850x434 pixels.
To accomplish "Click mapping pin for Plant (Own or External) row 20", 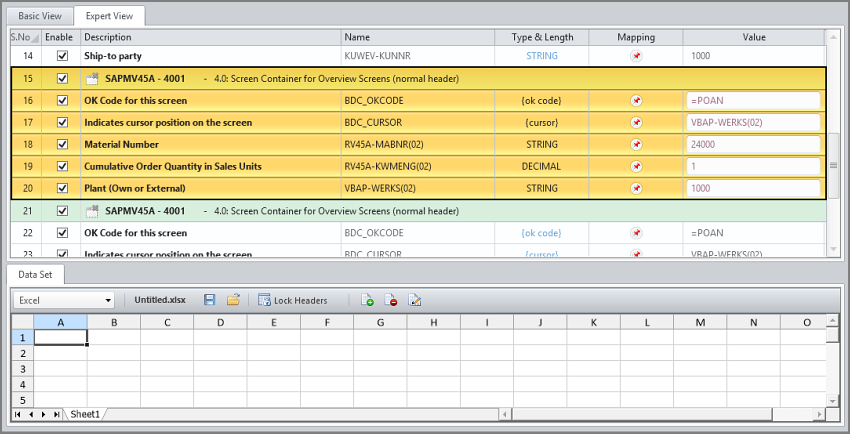I will tap(635, 188).
